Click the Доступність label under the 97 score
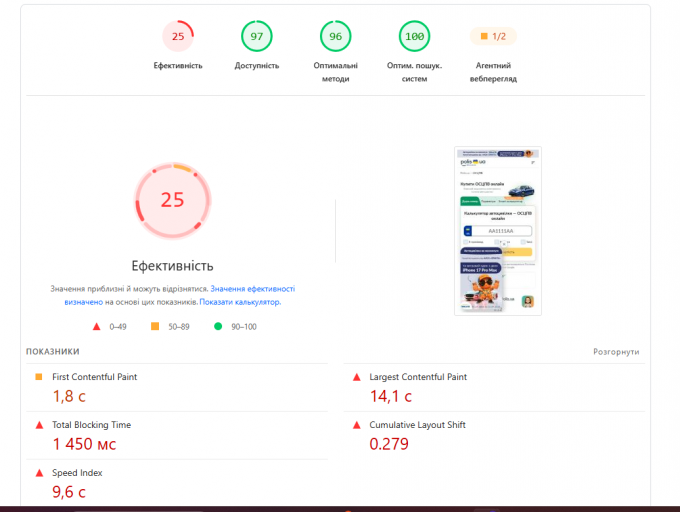680x512 pixels. [257, 65]
